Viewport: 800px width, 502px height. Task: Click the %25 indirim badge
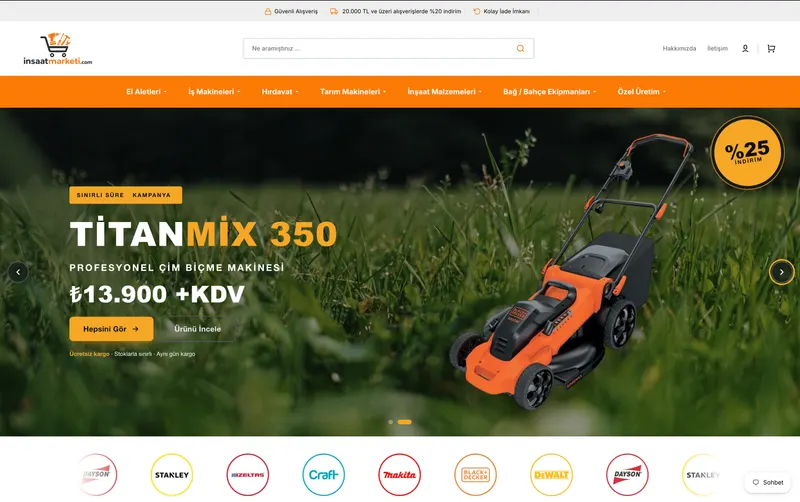(747, 152)
